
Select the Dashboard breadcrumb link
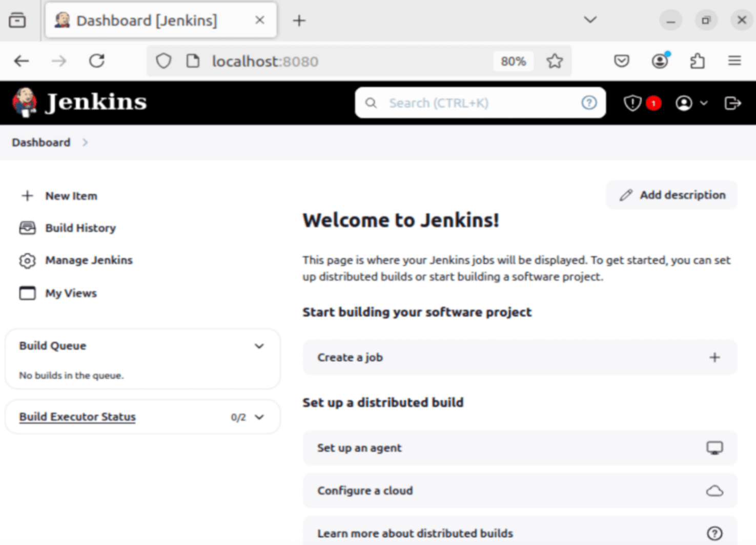[x=41, y=142]
